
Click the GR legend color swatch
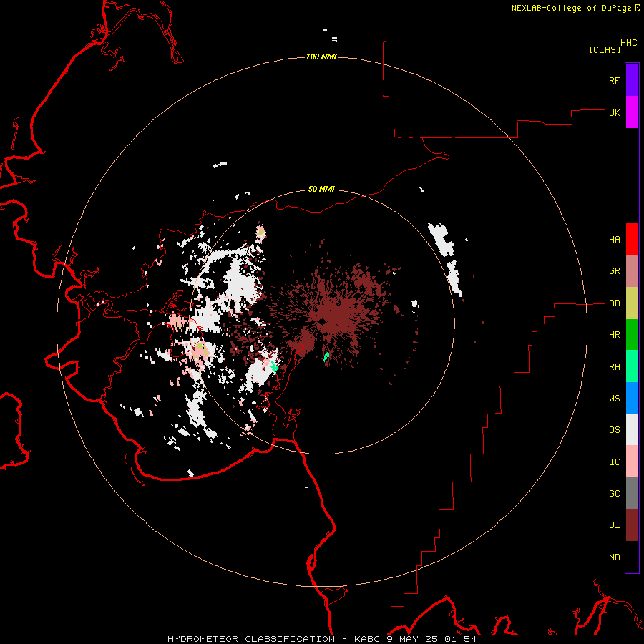coord(632,271)
